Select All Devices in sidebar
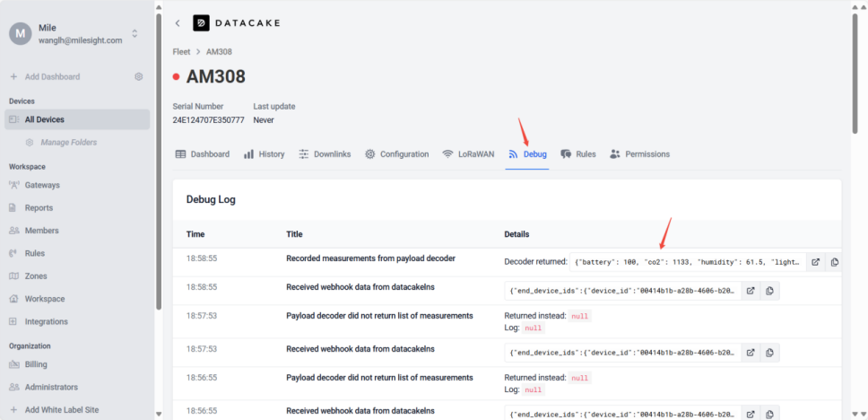The height and width of the screenshot is (420, 868). pyautogui.click(x=77, y=119)
